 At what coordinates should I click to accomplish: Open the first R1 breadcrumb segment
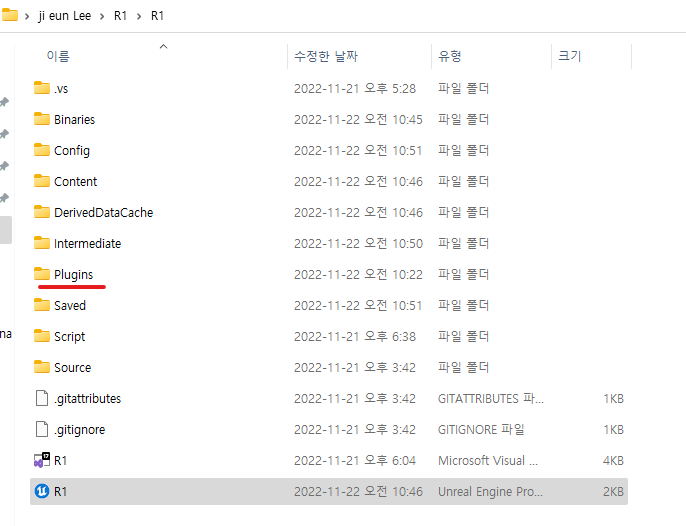[120, 16]
